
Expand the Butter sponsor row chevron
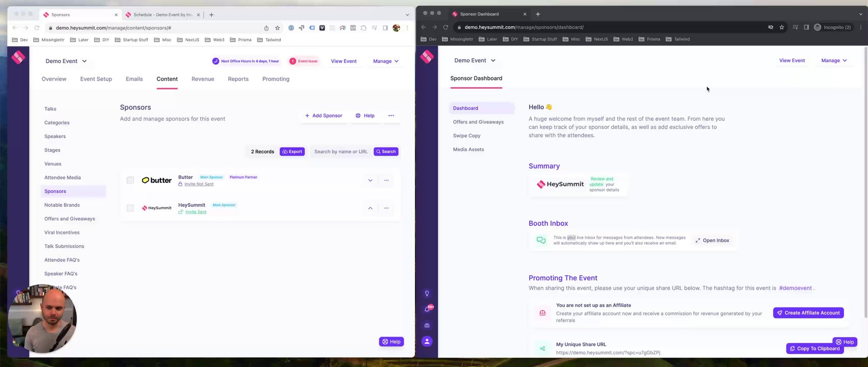point(370,180)
